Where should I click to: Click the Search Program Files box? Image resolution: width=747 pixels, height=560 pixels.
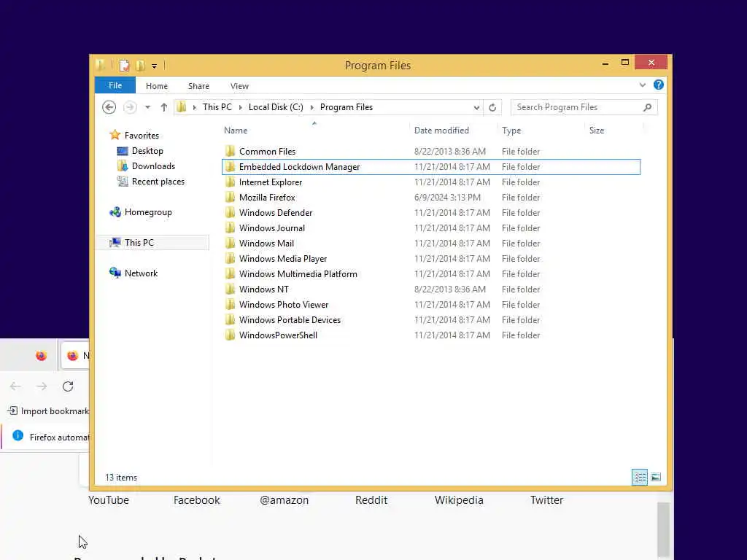tap(584, 107)
